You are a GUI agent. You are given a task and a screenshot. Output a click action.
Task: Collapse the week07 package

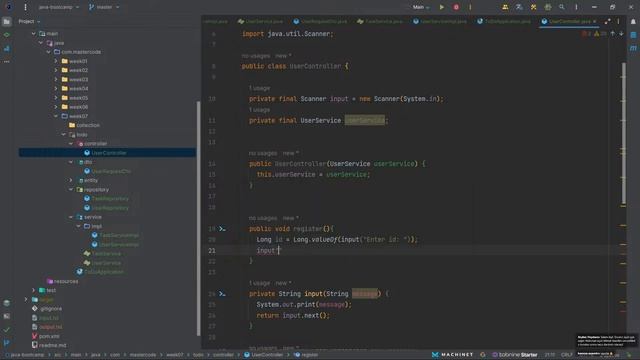pyautogui.click(x=56, y=116)
